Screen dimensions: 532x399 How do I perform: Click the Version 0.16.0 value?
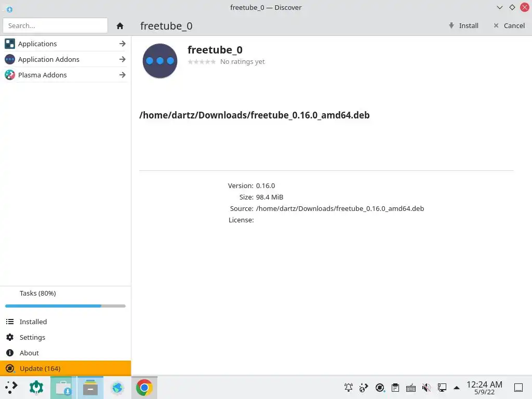265,186
